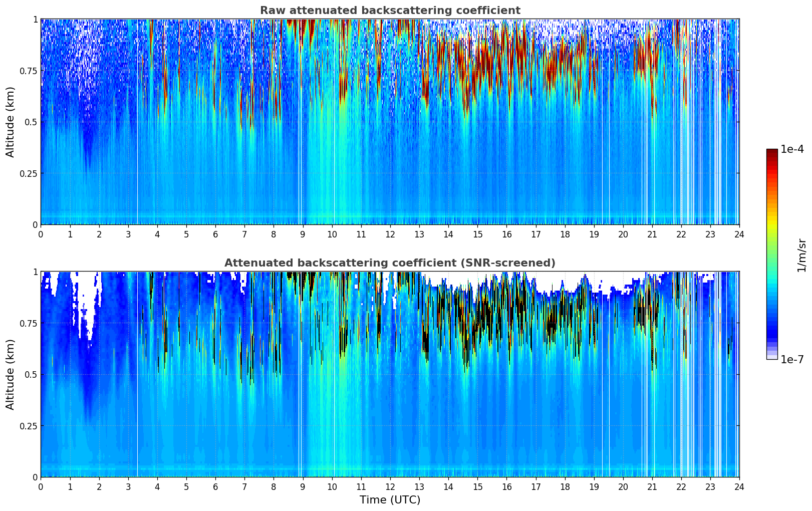812x511 pixels.
Task: Click hour 6 tick on top plot
Action: click(215, 234)
